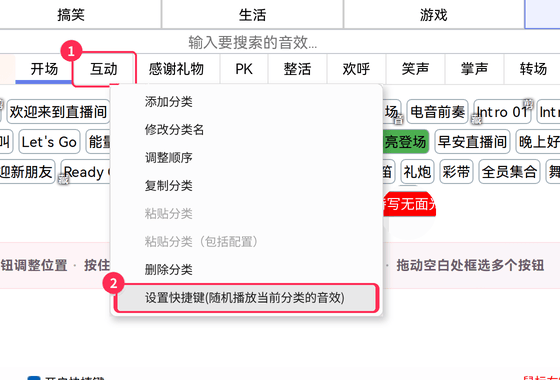Select the 开场 category tab

coord(44,69)
